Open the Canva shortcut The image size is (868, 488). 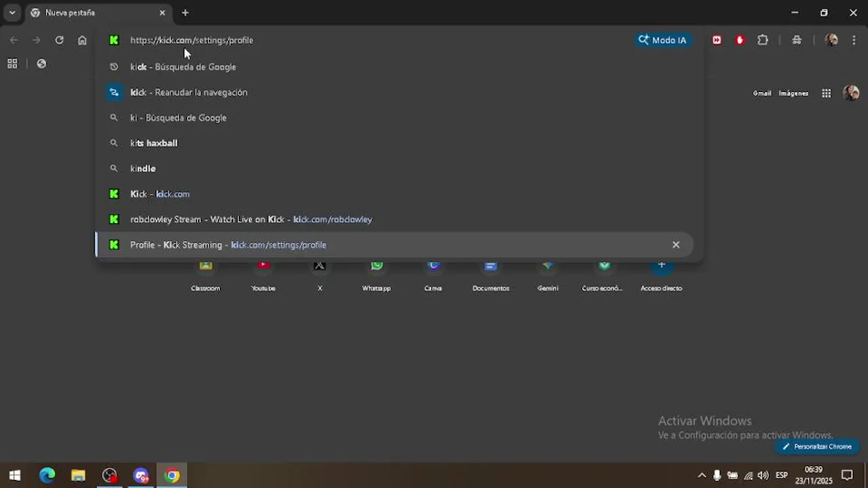tap(433, 277)
